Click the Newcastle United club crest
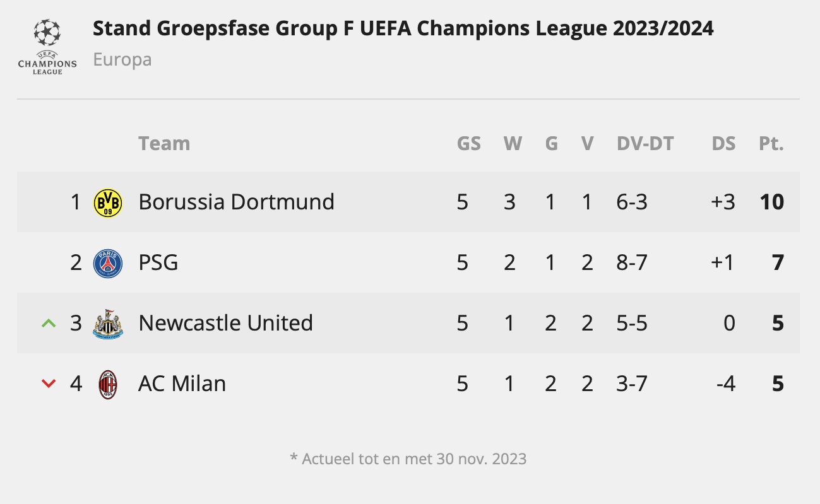 click(108, 324)
